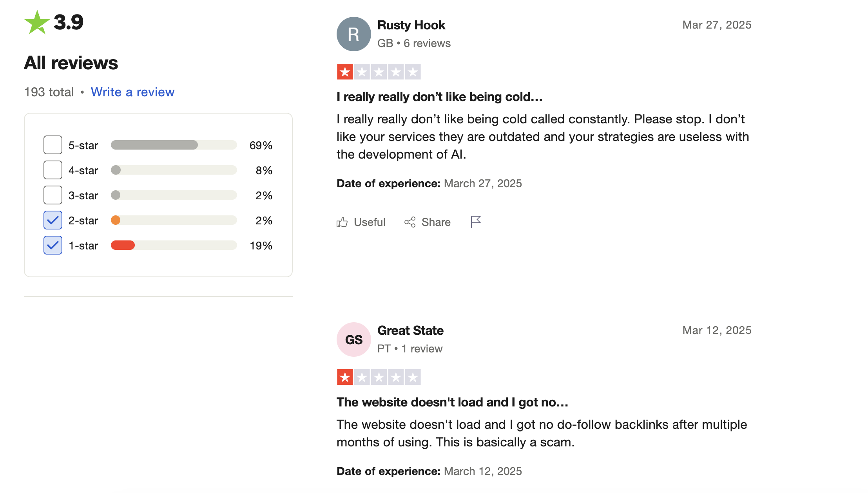Click the green Trustpilot star rating icon
Viewport: 868px width, 493px height.
click(37, 23)
